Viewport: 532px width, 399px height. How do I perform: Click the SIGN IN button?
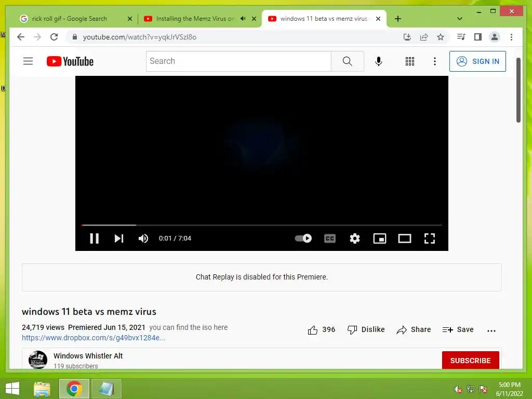pyautogui.click(x=477, y=61)
